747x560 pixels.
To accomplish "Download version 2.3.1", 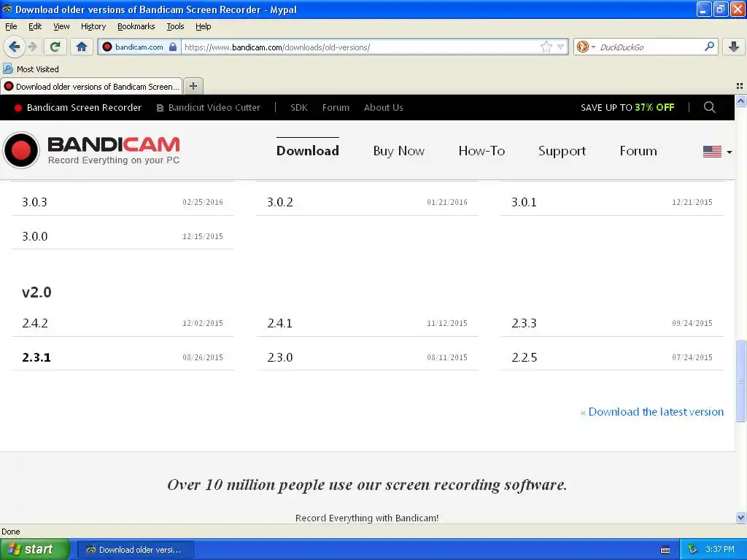I will pos(123,357).
